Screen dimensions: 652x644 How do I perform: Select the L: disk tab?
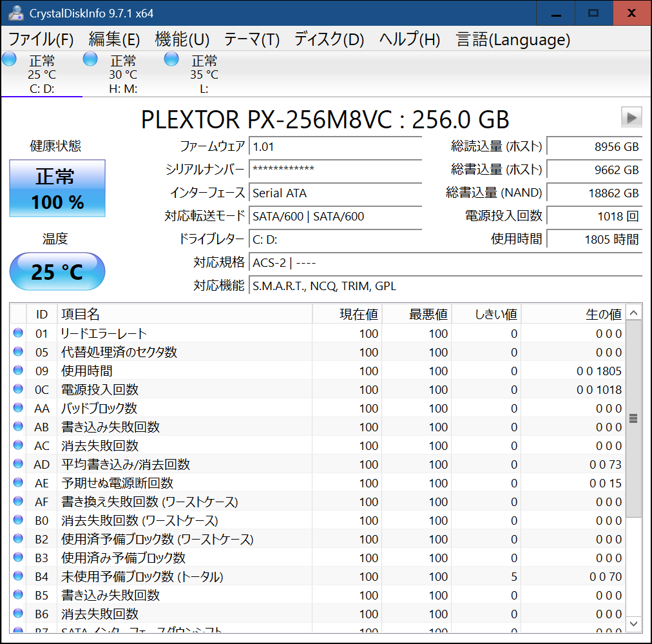pos(204,74)
